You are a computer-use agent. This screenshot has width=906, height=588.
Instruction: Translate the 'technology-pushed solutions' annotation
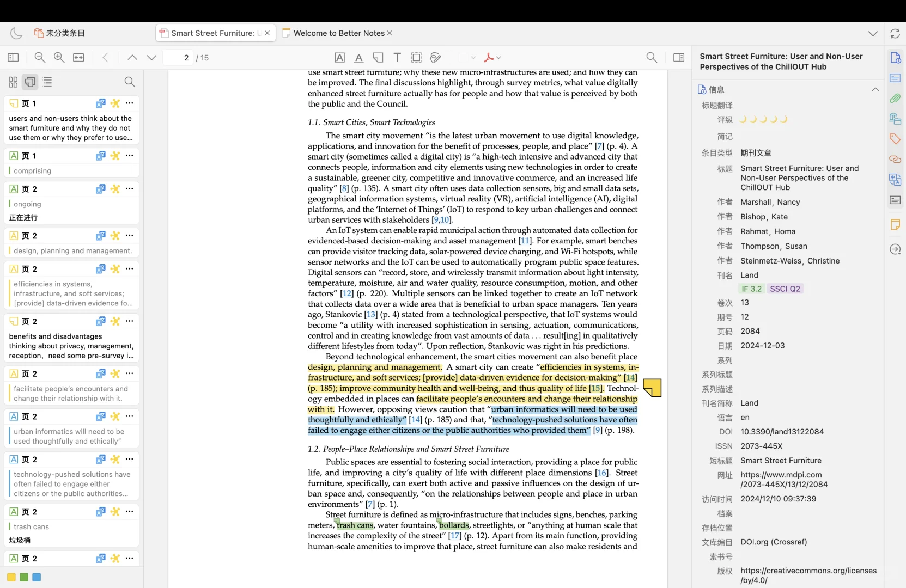coord(101,460)
